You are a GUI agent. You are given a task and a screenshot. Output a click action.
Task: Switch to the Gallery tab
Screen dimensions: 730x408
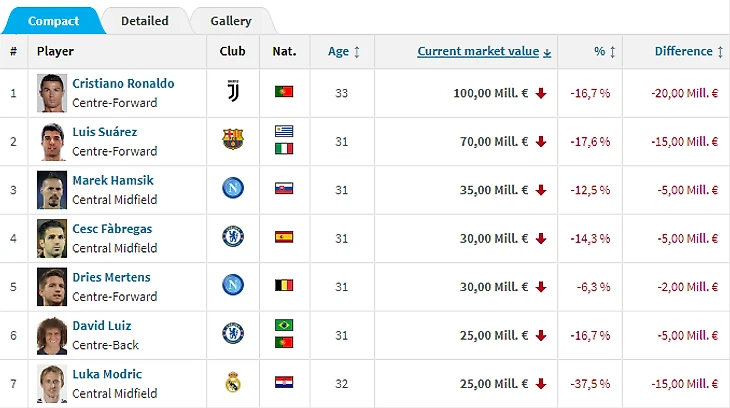coord(231,20)
